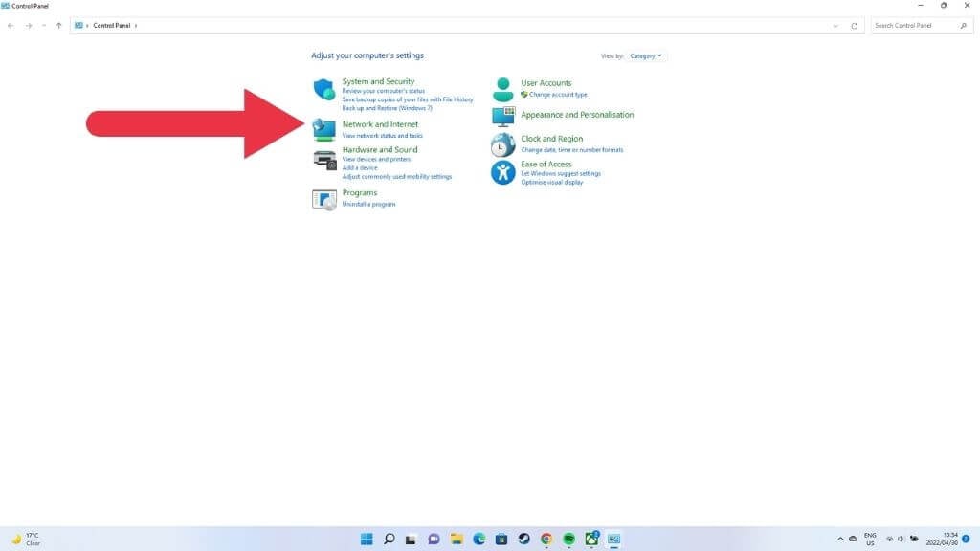The image size is (980, 551).
Task: Open Network and Internet heading
Action: (380, 124)
